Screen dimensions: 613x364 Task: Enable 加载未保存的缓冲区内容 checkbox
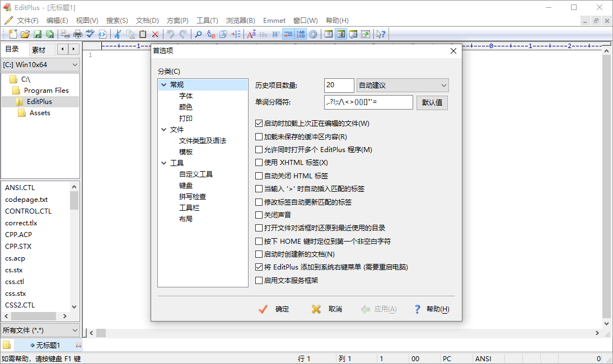[x=259, y=136]
